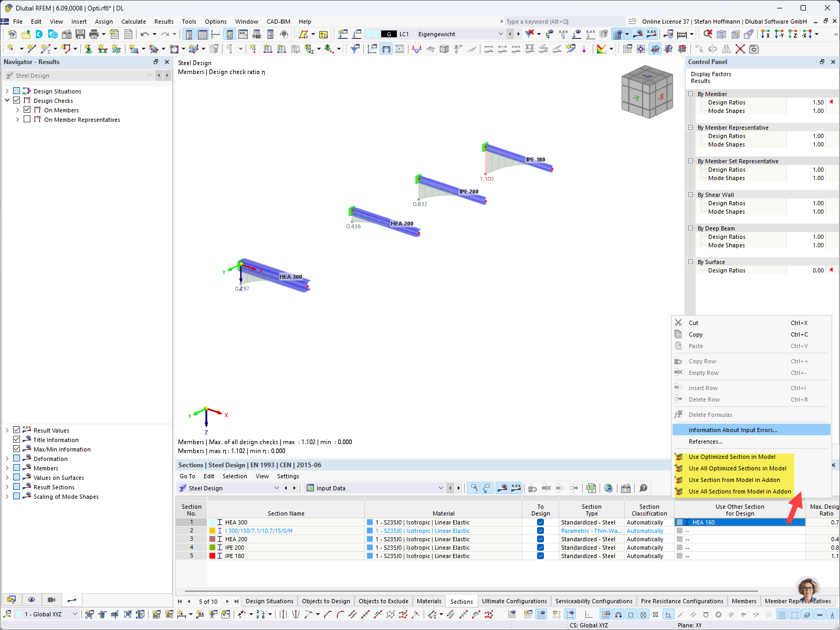The image size is (840, 630).
Task: Uncheck To Design for the IPE 200 row
Action: pyautogui.click(x=540, y=548)
